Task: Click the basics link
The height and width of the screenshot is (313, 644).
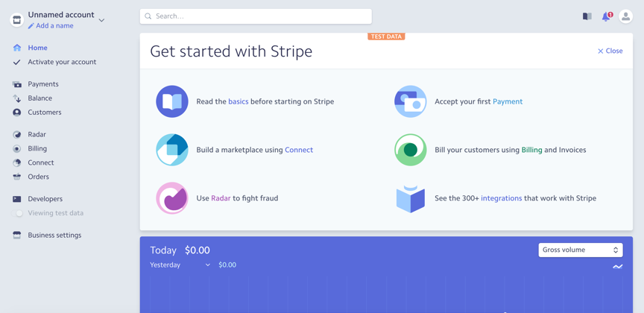Action: [239, 101]
